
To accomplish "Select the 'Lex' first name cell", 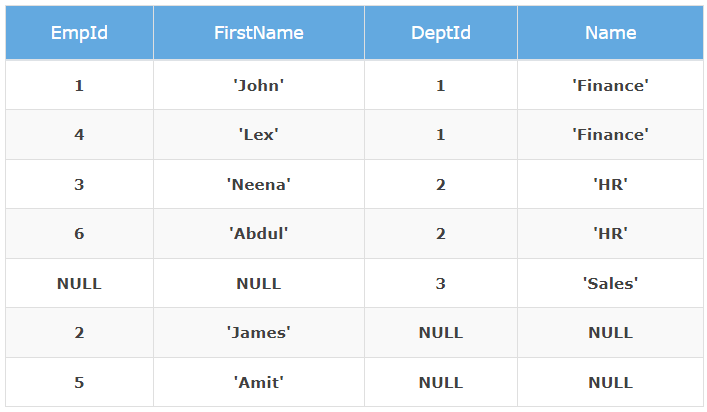I will coord(258,135).
